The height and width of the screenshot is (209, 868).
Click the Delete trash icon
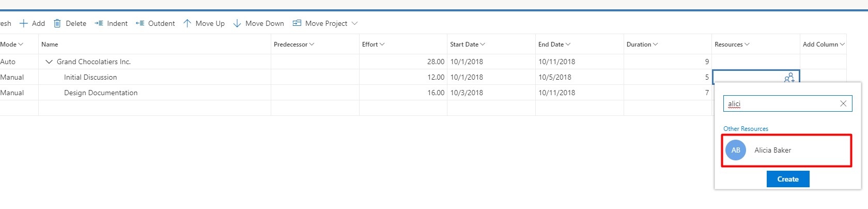pyautogui.click(x=57, y=23)
